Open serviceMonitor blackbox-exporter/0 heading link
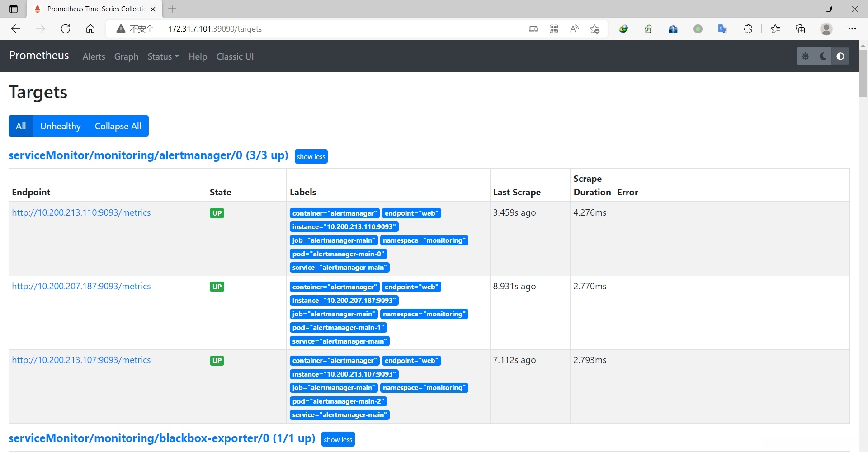868x452 pixels. (162, 438)
